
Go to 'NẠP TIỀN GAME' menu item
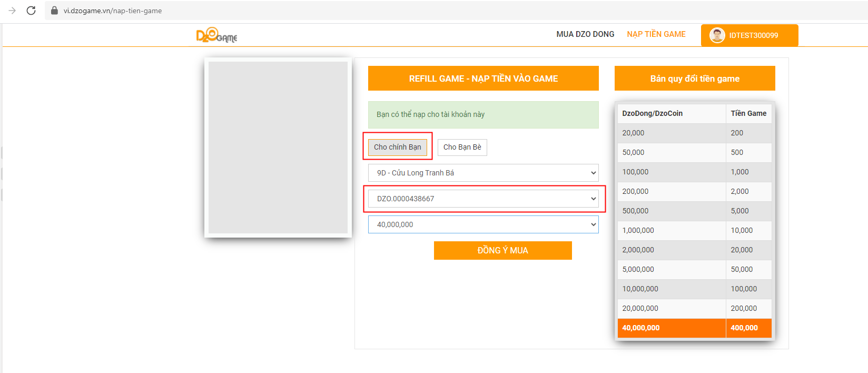click(x=656, y=34)
